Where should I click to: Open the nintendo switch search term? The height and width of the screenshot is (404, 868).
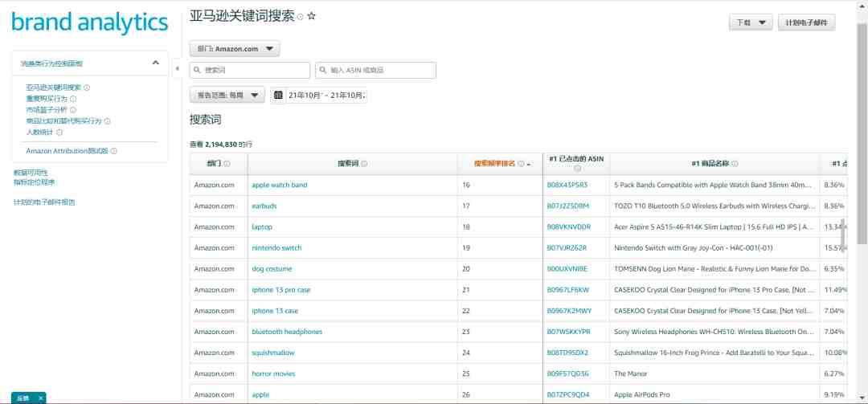[276, 248]
